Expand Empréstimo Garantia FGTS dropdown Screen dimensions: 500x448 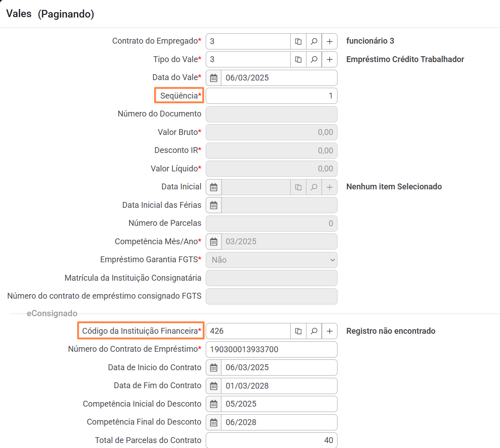tap(271, 260)
